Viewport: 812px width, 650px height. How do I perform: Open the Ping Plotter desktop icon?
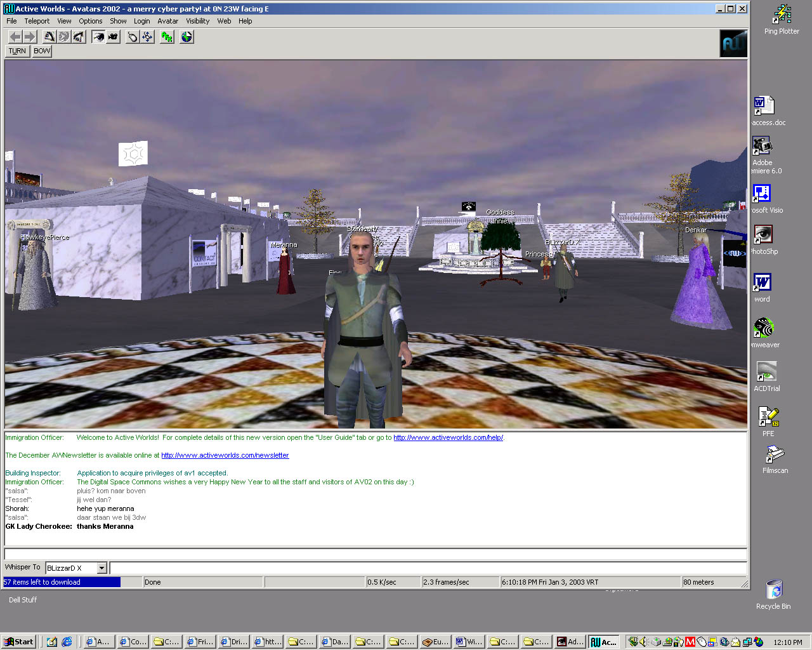pyautogui.click(x=782, y=19)
